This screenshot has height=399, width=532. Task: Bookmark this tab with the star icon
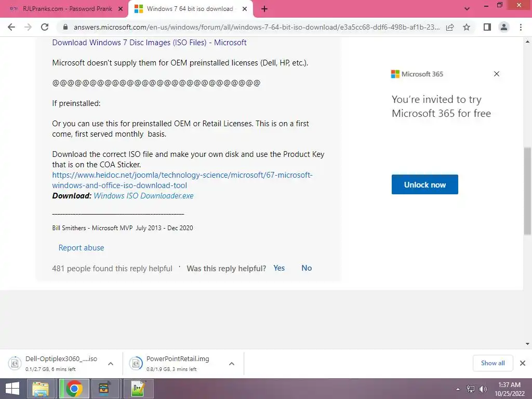point(467,27)
